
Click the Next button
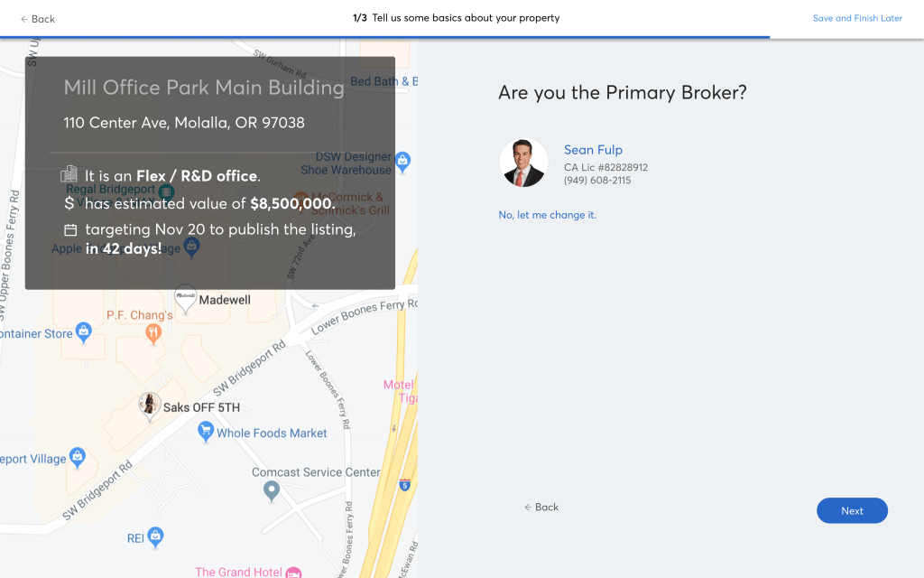(852, 510)
